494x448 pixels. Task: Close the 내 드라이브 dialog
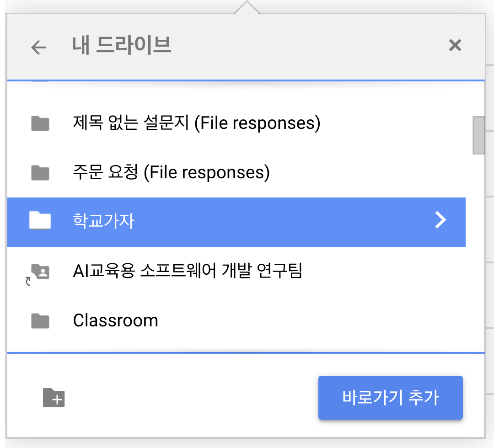click(455, 45)
